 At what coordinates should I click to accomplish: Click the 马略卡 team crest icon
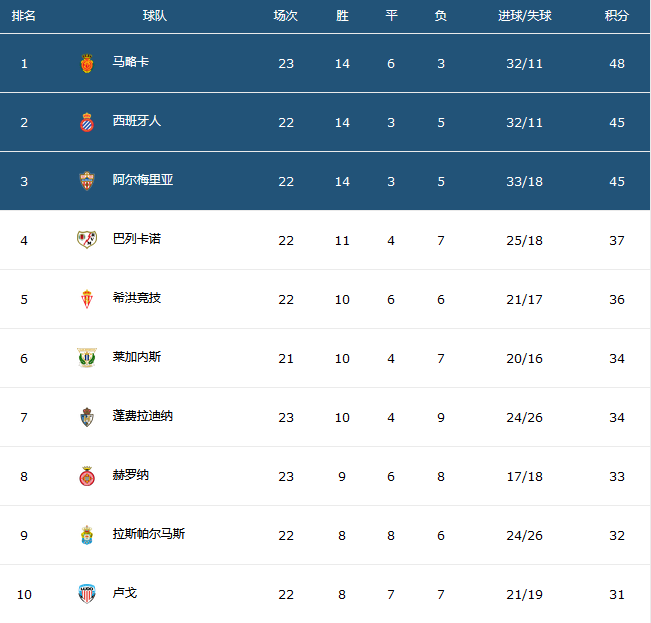[x=87, y=64]
